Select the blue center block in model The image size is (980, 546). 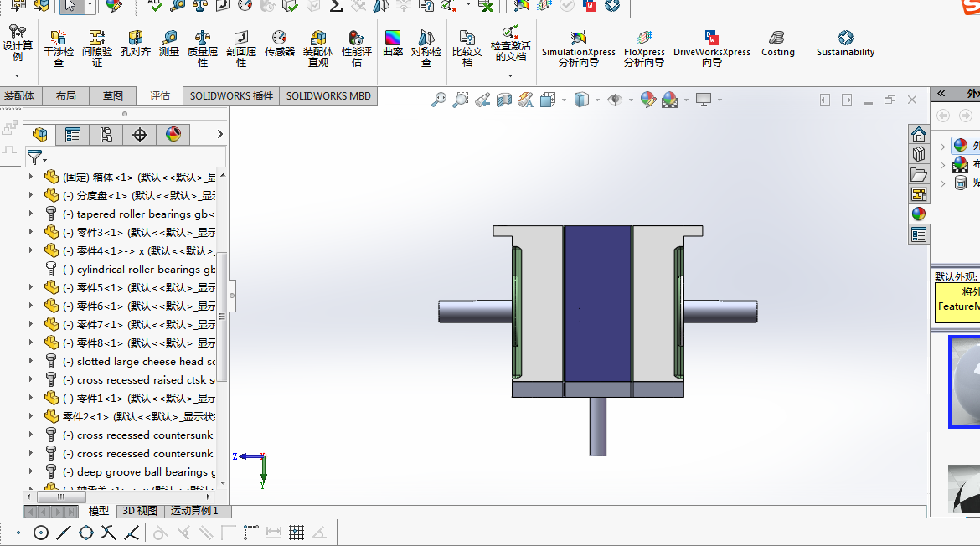point(598,303)
